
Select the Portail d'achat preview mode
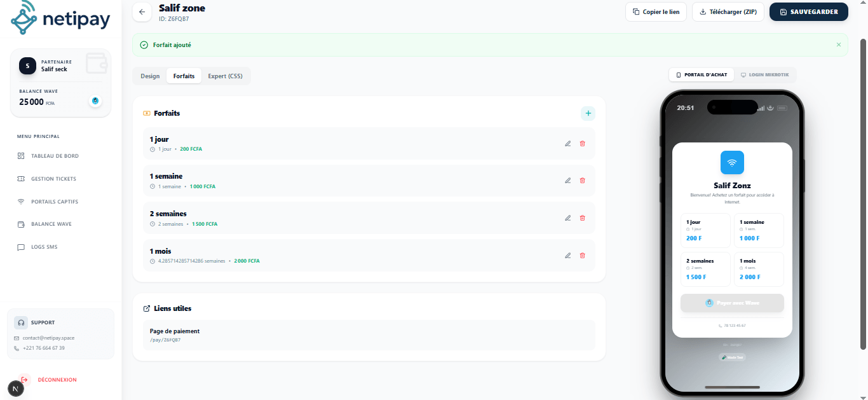pyautogui.click(x=701, y=74)
